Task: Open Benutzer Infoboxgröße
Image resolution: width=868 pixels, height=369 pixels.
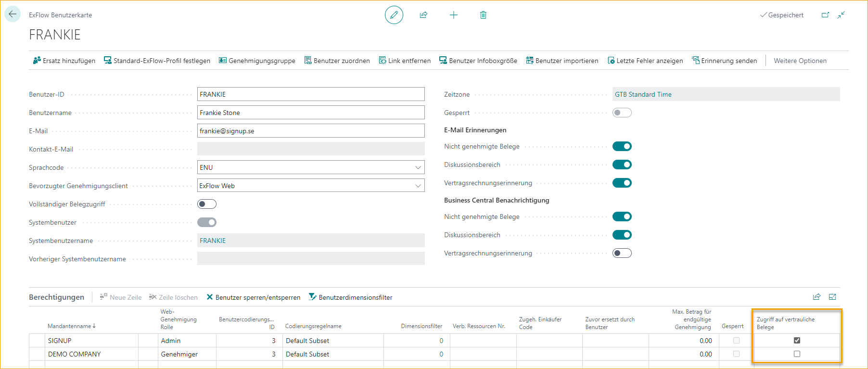Action: click(478, 61)
